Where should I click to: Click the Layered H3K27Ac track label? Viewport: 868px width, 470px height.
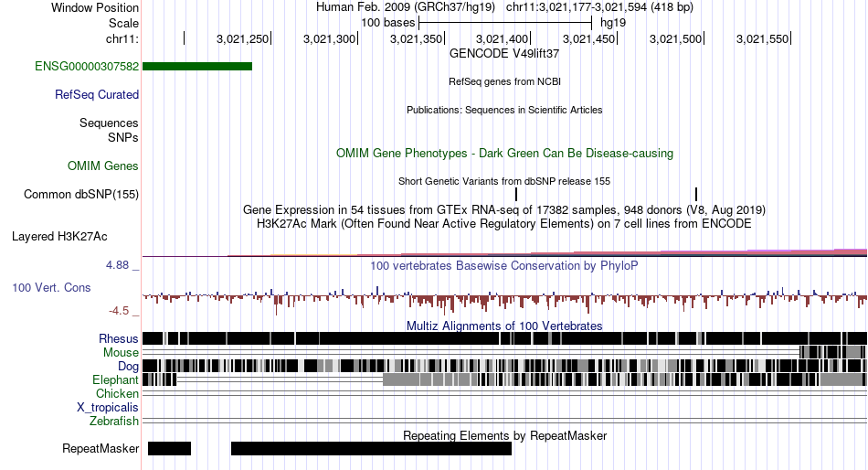point(59,237)
